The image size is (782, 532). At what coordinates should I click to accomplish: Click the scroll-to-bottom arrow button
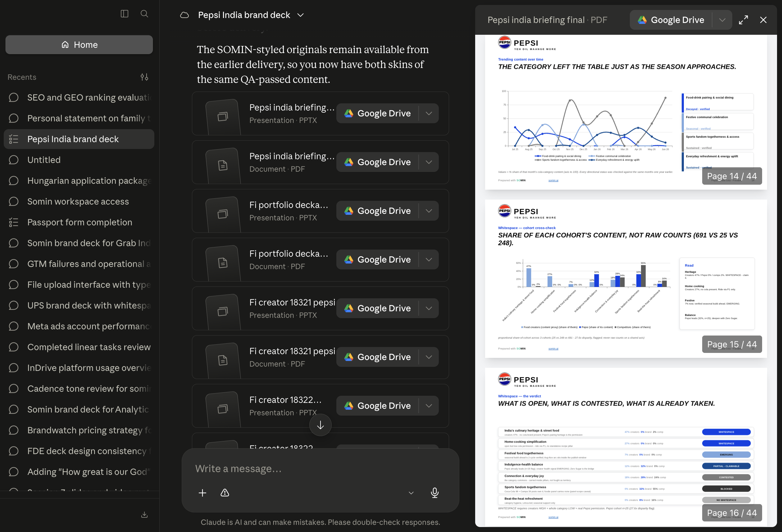click(x=320, y=426)
